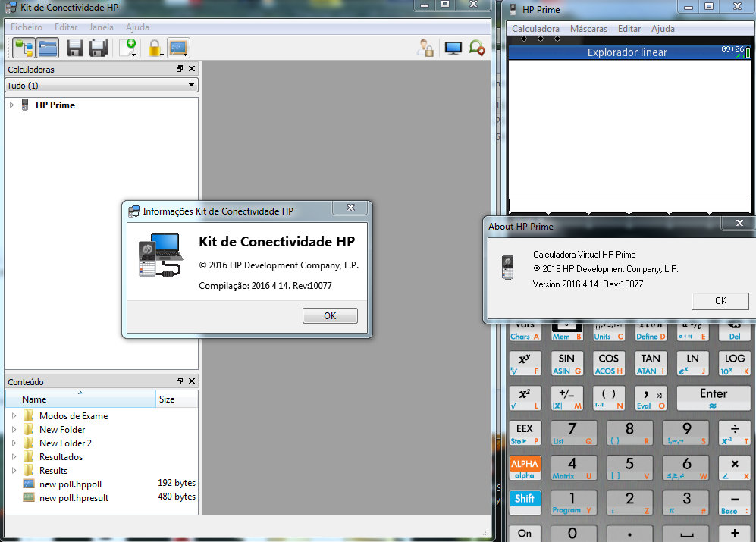The image size is (756, 542).
Task: Open the Ajuda menu in HP Prime window
Action: tap(663, 29)
